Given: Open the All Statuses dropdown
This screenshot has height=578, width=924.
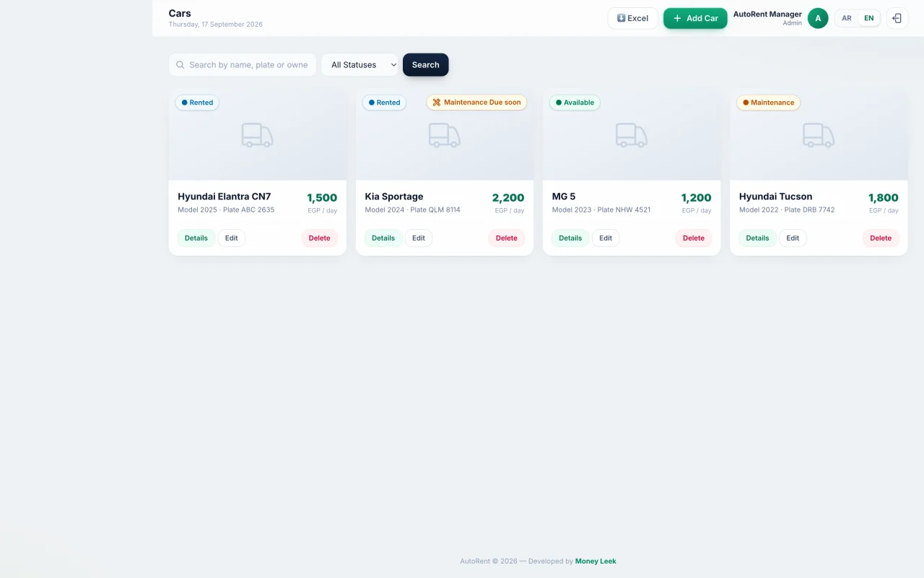Looking at the screenshot, I should pos(359,65).
